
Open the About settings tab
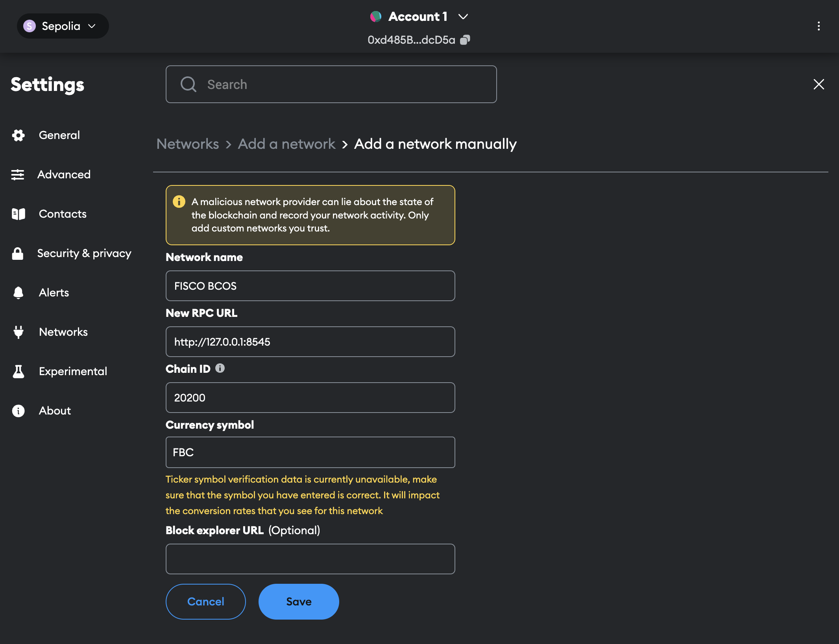point(55,411)
